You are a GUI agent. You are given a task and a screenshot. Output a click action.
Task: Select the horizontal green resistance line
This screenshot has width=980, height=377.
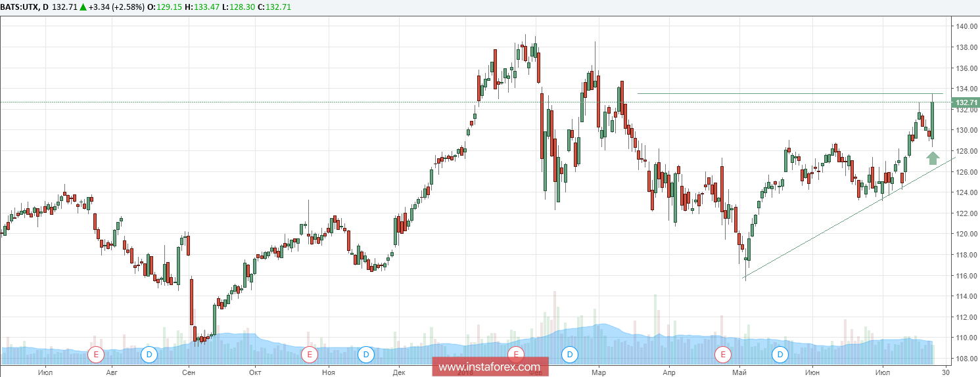[x=789, y=93]
